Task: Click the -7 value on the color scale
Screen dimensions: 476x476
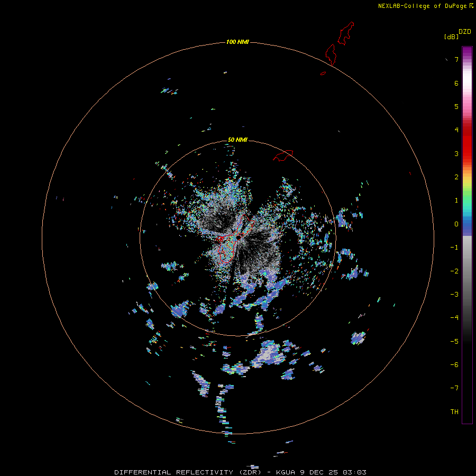Action: [454, 388]
